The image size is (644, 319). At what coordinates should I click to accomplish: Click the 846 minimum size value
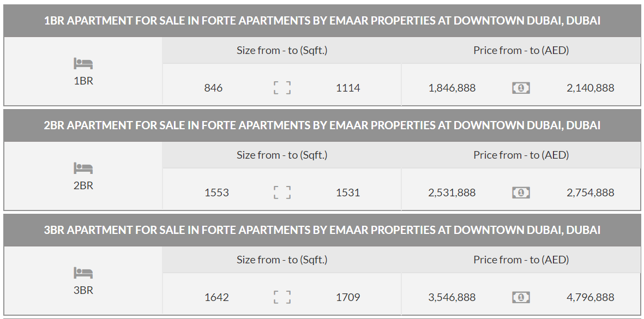point(213,88)
